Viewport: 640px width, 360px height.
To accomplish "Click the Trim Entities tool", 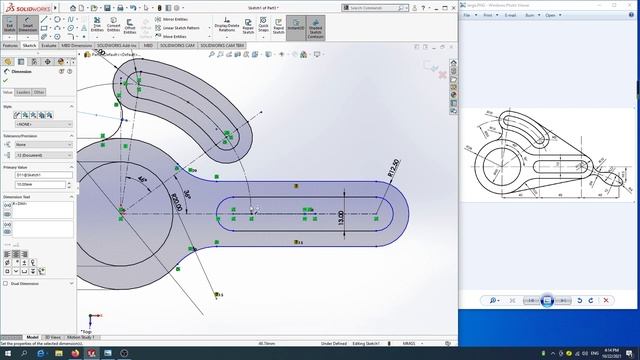I will coord(97,24).
